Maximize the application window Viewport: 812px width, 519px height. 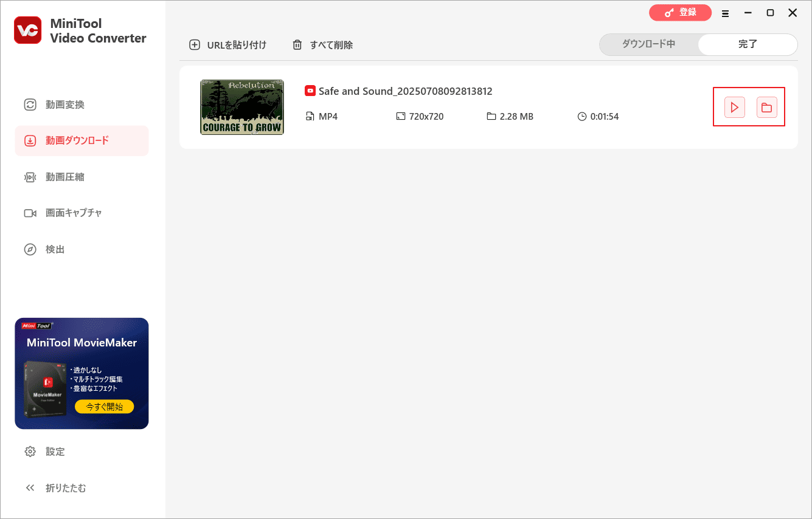pos(770,13)
